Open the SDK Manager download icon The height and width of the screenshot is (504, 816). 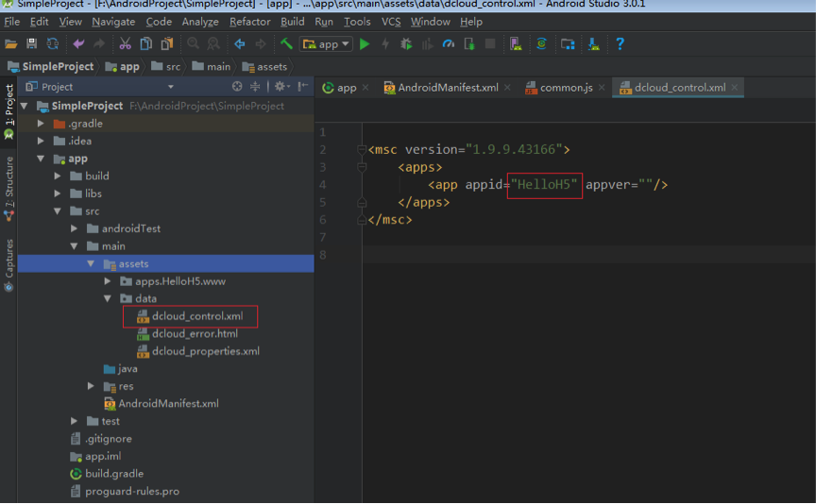tap(594, 44)
